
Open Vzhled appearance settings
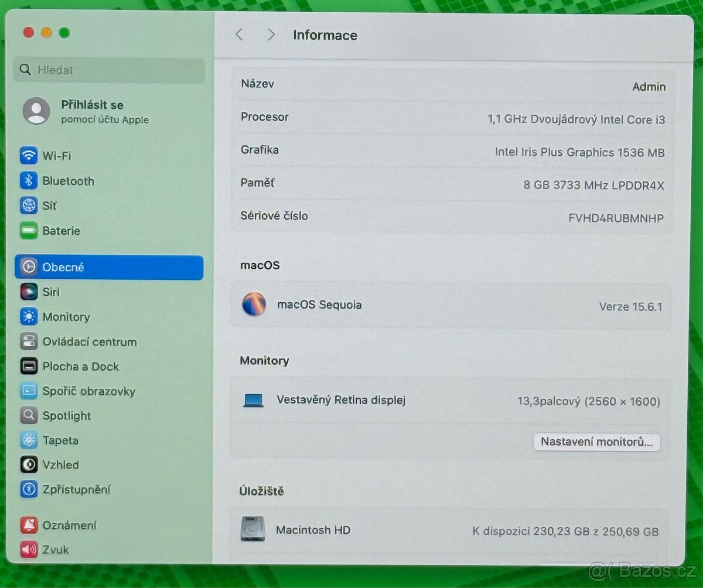(x=61, y=464)
